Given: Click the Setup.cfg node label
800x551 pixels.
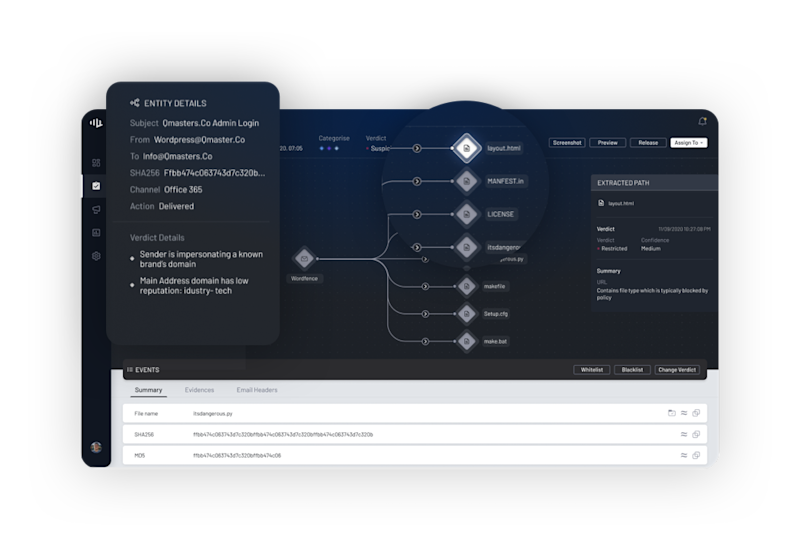Looking at the screenshot, I should pyautogui.click(x=496, y=314).
